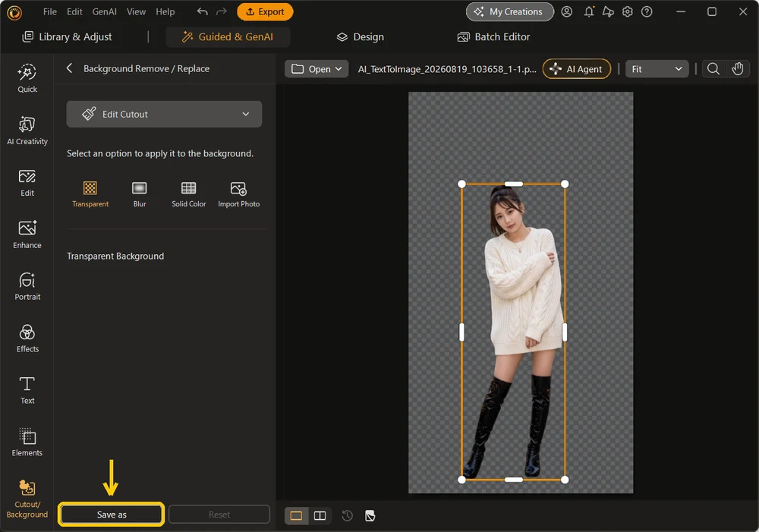Open the Edit tools in sidebar
759x532 pixels.
pos(27,183)
